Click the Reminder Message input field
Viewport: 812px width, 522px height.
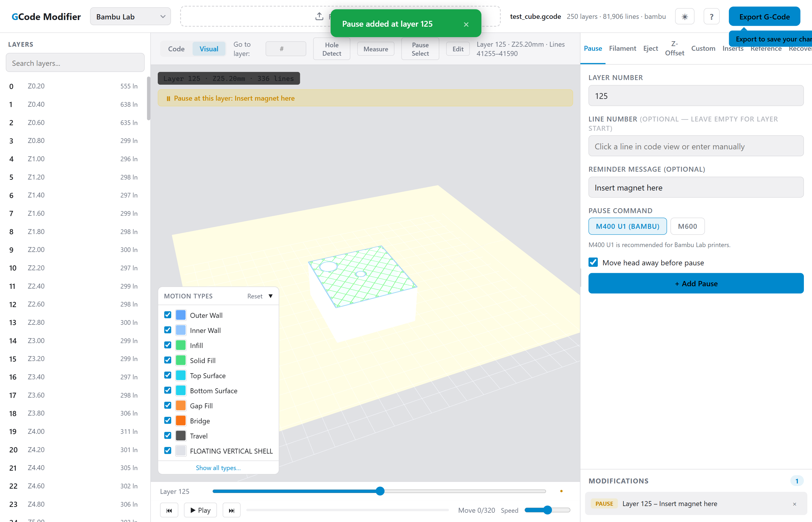pyautogui.click(x=696, y=187)
